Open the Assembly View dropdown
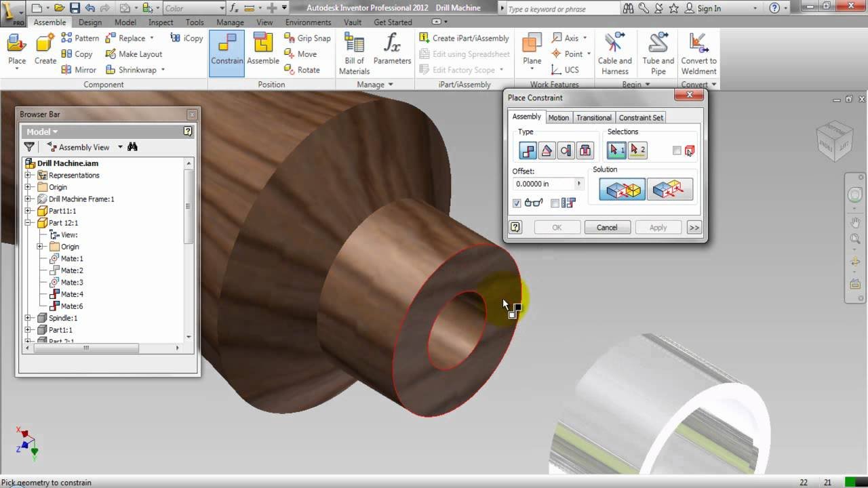This screenshot has height=488, width=868. coord(120,147)
